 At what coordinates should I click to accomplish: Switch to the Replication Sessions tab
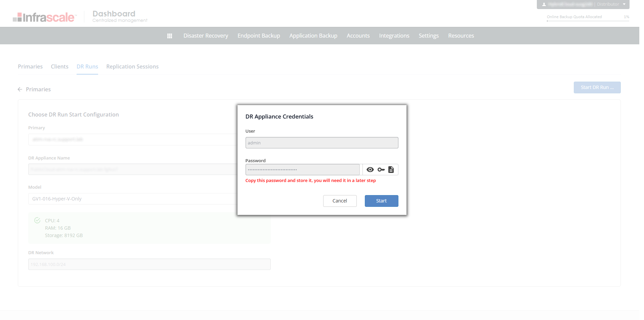[x=132, y=66]
